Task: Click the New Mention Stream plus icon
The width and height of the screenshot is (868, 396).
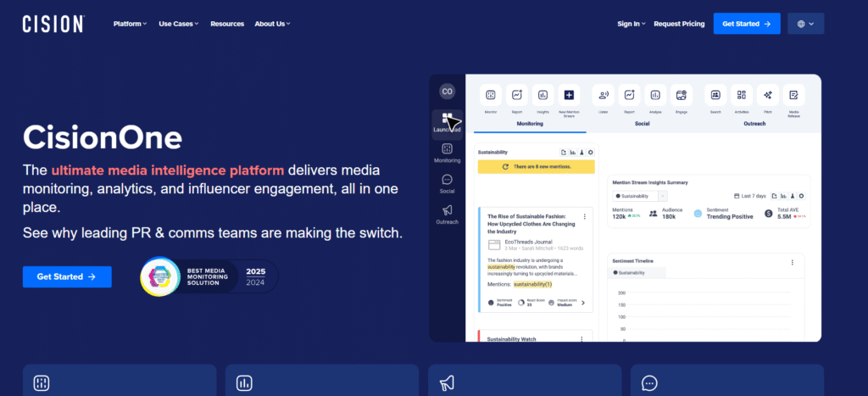Action: [x=569, y=96]
